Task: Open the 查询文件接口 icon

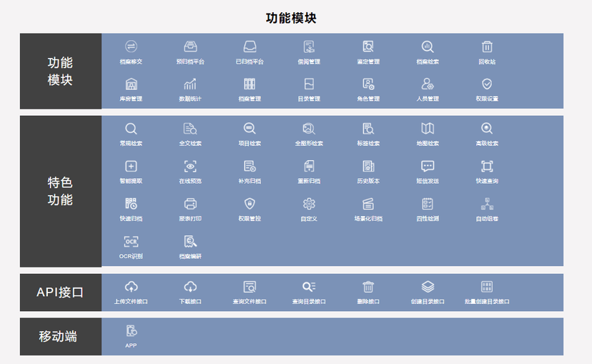Action: pos(250,287)
